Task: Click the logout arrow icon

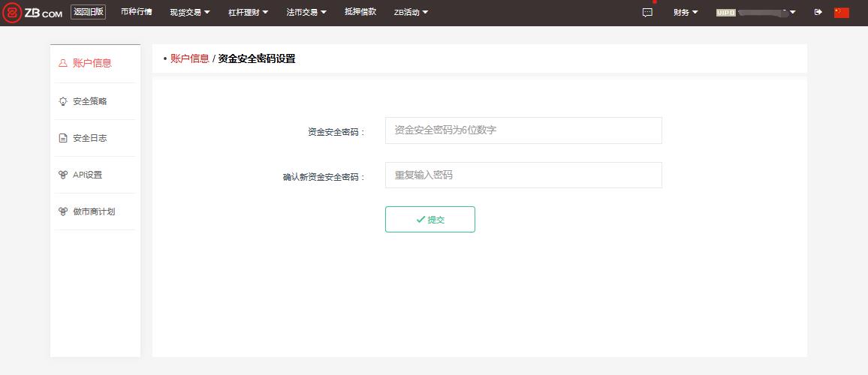Action: 818,12
